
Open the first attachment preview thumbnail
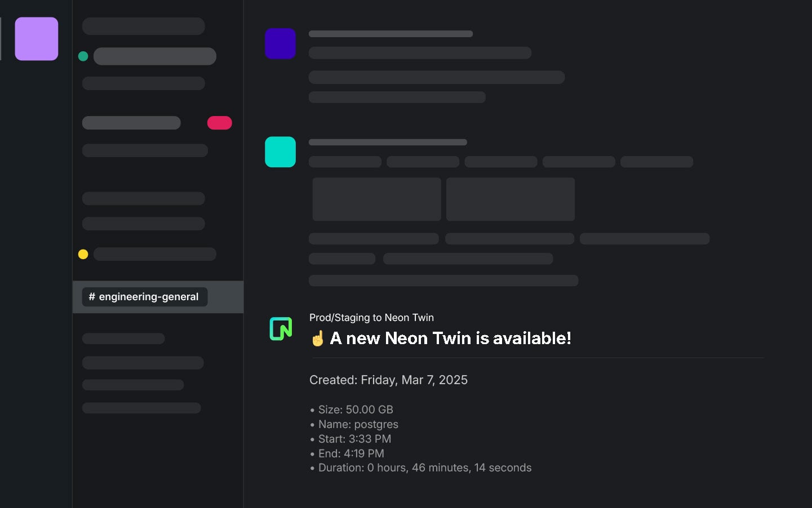(376, 199)
